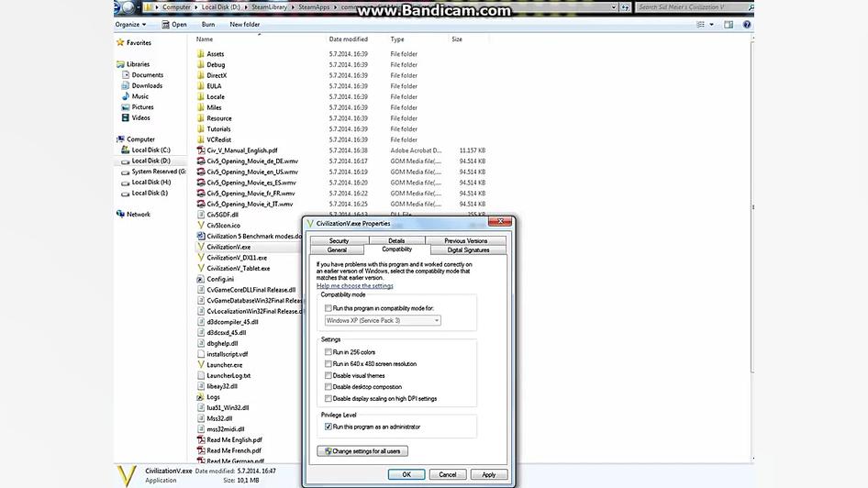The width and height of the screenshot is (868, 488).
Task: Click the change view icon in toolbar
Action: (x=700, y=25)
